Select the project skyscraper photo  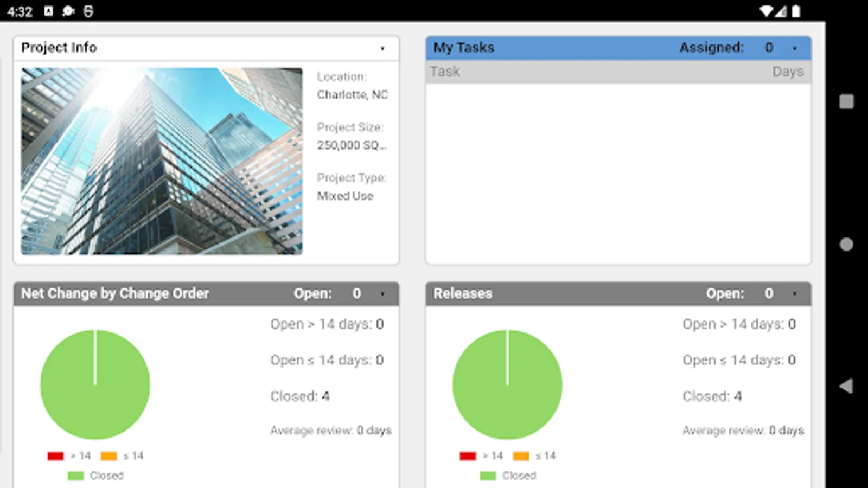(162, 161)
